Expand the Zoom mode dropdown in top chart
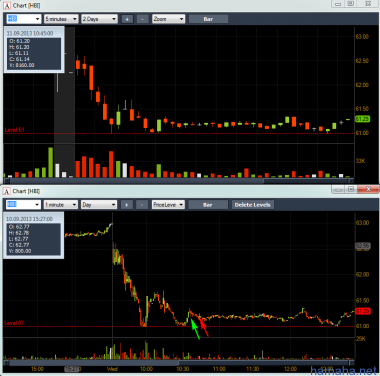The height and width of the screenshot is (376, 380). [168, 19]
